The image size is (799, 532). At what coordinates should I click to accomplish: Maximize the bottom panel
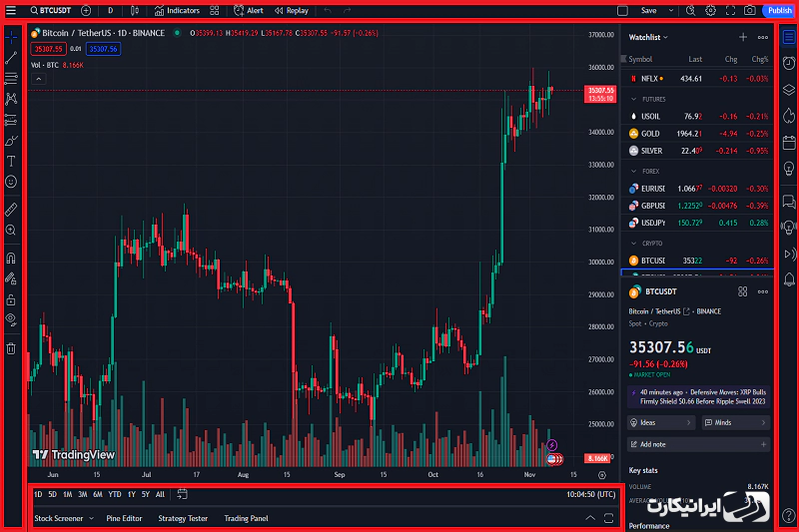click(608, 518)
